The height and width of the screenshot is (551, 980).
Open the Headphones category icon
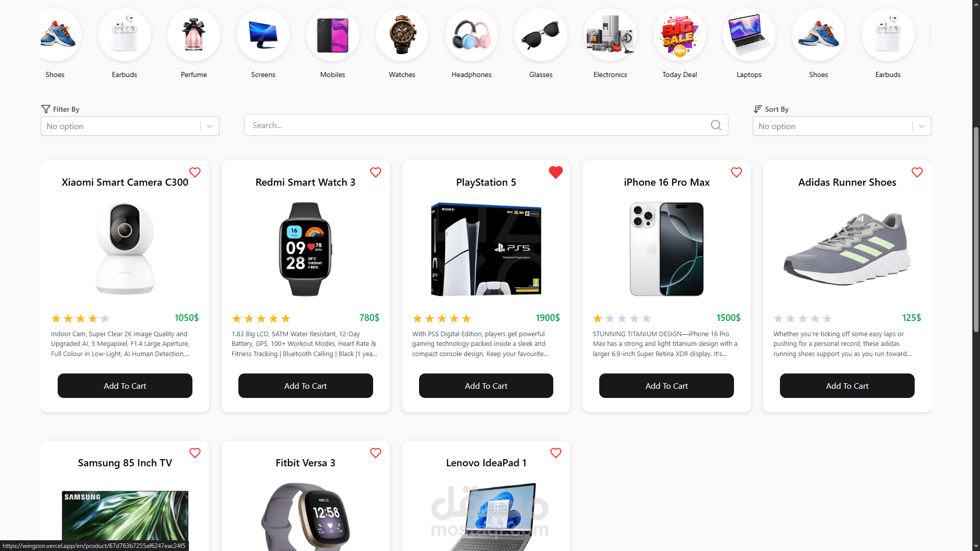point(471,35)
